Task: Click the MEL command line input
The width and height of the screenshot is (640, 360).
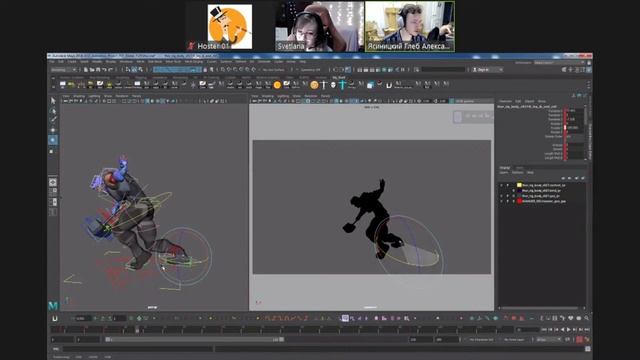Action: (137, 349)
